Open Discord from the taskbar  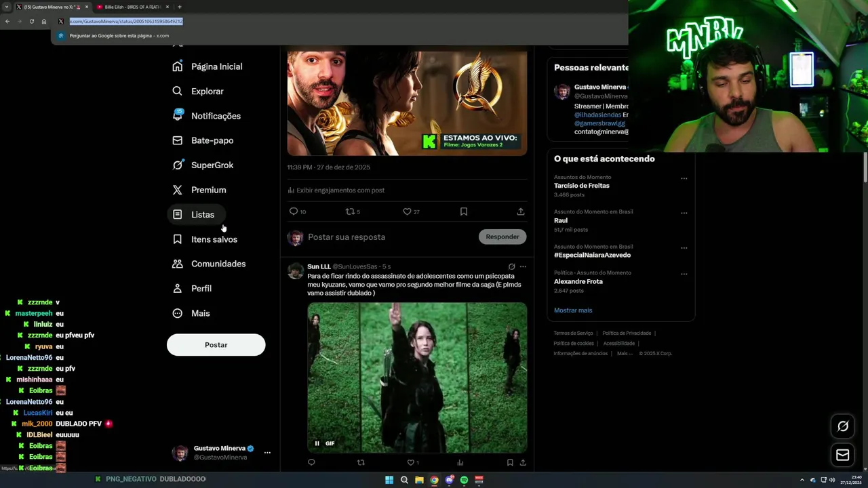point(449,480)
